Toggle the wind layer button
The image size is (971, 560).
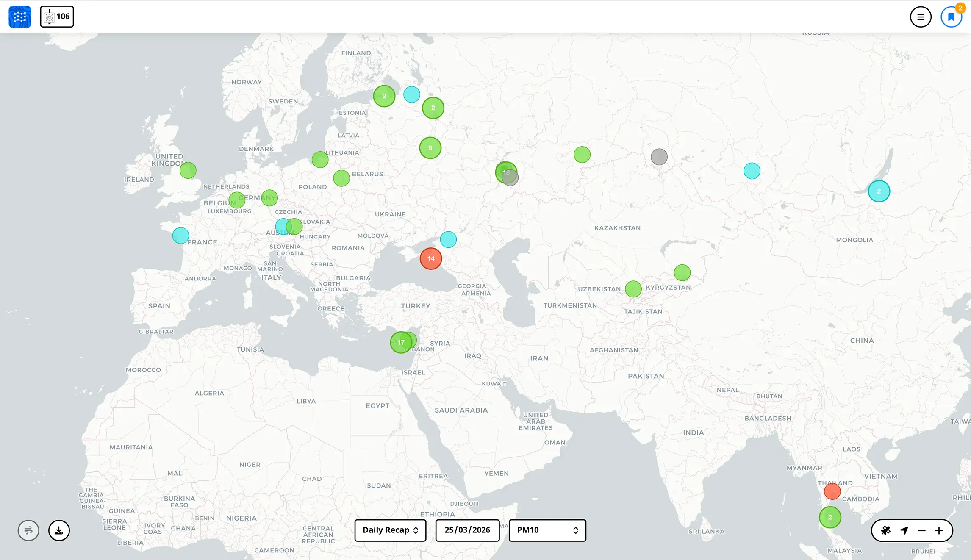pos(28,530)
